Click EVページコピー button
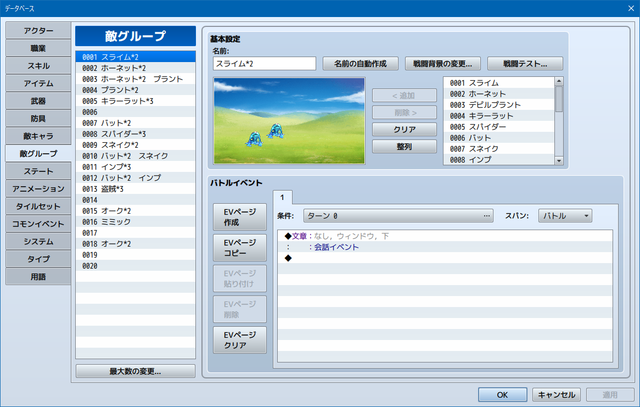 (240, 248)
